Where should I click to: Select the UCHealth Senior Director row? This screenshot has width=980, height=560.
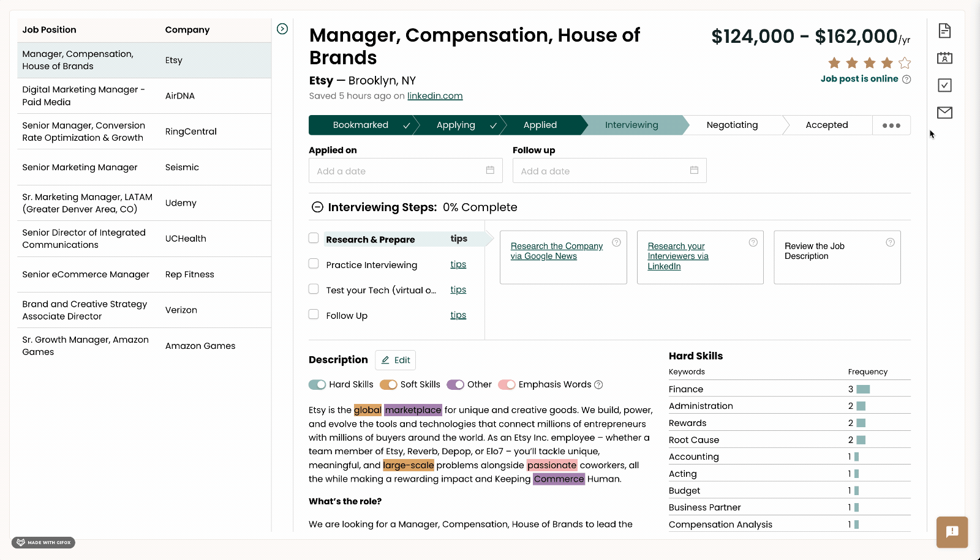tap(144, 239)
